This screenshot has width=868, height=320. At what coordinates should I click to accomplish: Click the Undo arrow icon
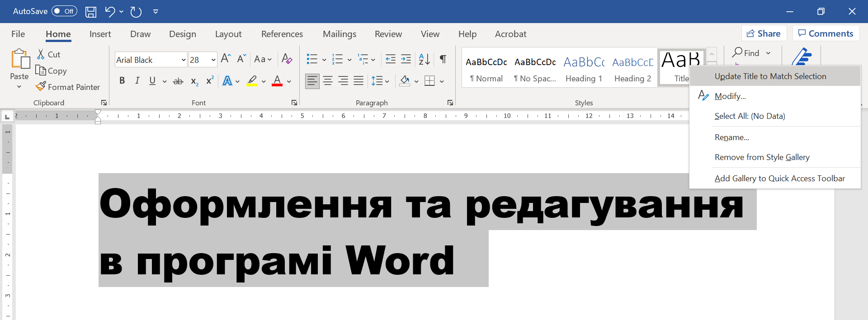coord(110,12)
